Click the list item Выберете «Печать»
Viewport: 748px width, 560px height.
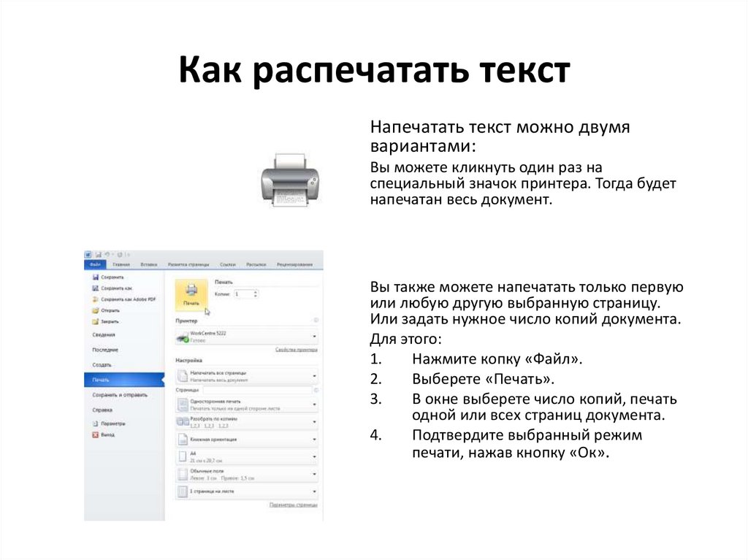484,379
